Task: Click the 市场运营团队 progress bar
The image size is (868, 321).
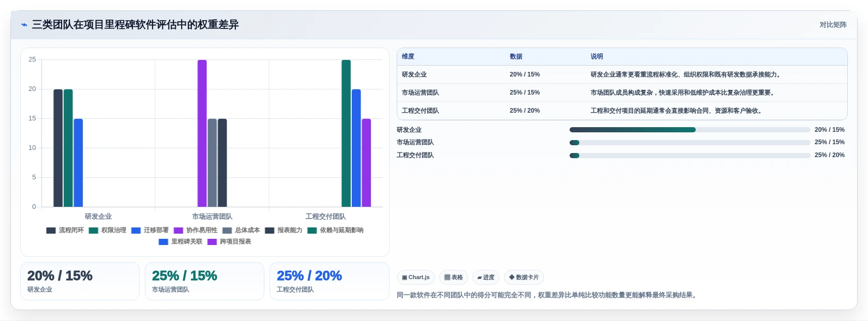Action: [690, 143]
